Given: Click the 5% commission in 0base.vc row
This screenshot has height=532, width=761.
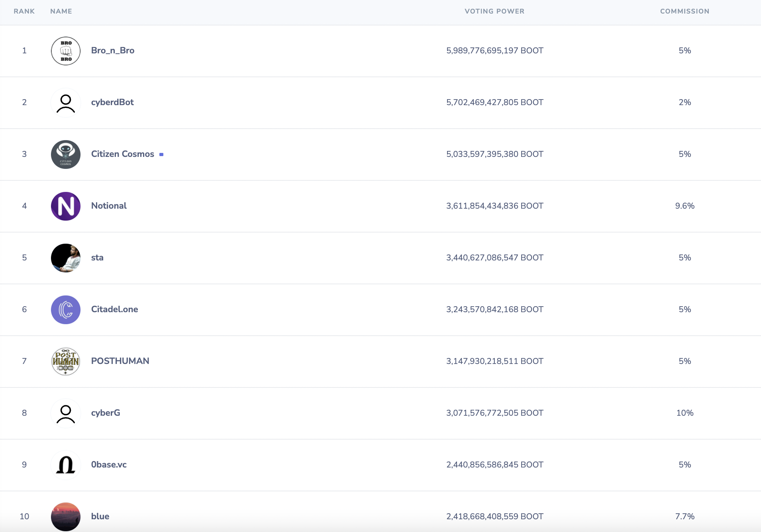Looking at the screenshot, I should pos(685,465).
